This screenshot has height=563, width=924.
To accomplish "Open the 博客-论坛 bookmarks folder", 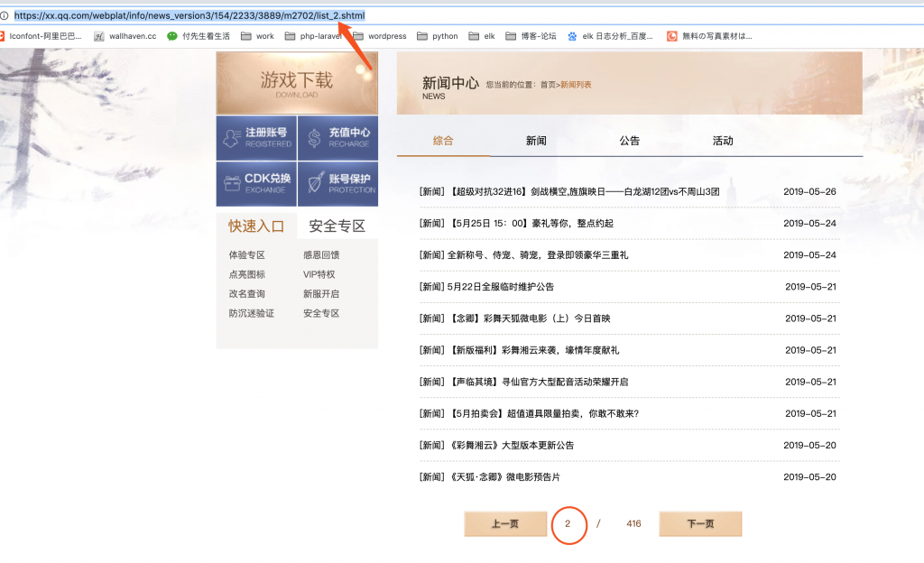I will tap(531, 36).
